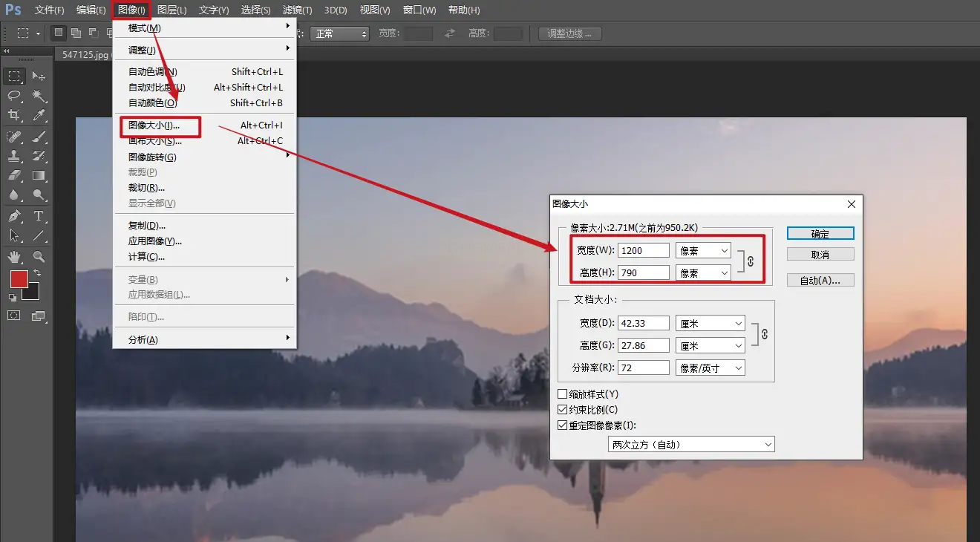Screen dimensions: 980x542
Task: Swap foreground and background colors icon
Action: pos(37,274)
